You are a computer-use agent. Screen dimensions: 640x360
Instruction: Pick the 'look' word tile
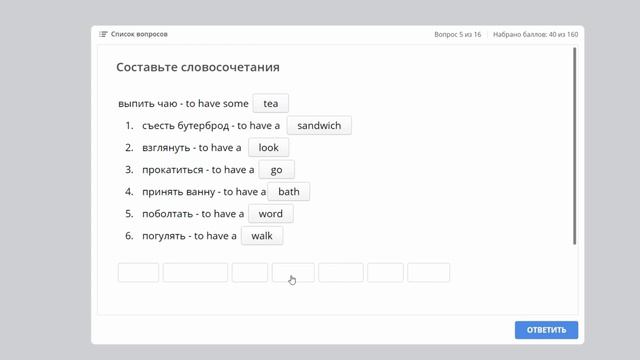pyautogui.click(x=269, y=147)
